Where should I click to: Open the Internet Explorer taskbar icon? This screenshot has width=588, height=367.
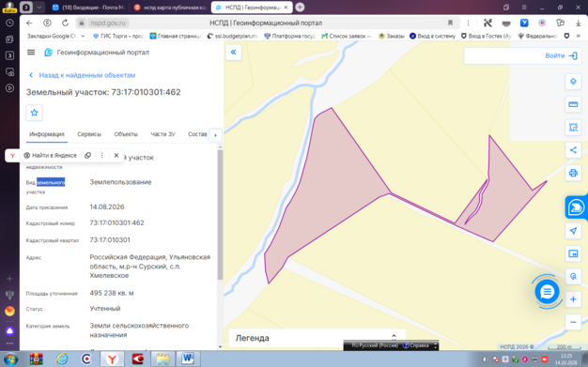[61, 359]
